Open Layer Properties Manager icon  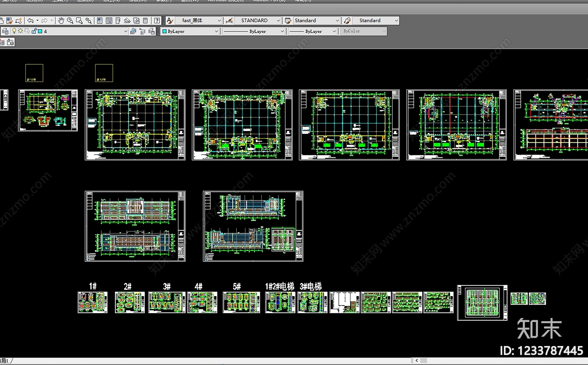click(x=5, y=31)
